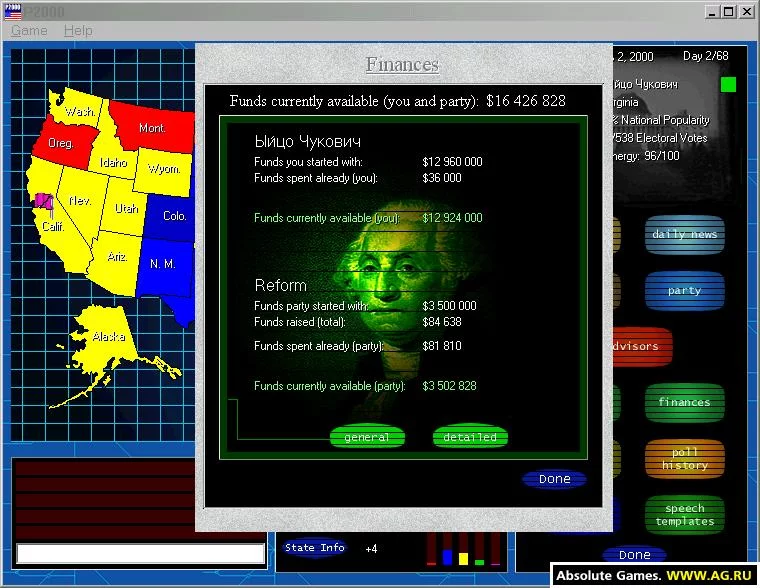
Task: Click the $81 810 party spent value
Action: 442,346
